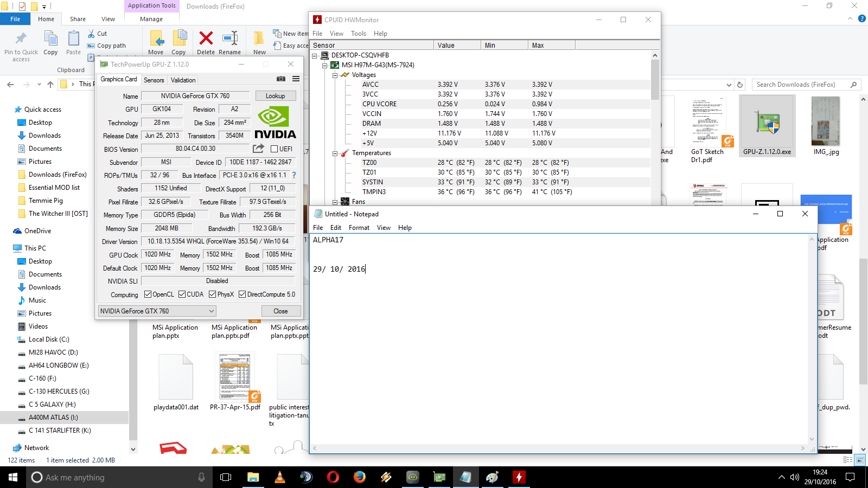Click the File tab in Explorer

(x=15, y=19)
